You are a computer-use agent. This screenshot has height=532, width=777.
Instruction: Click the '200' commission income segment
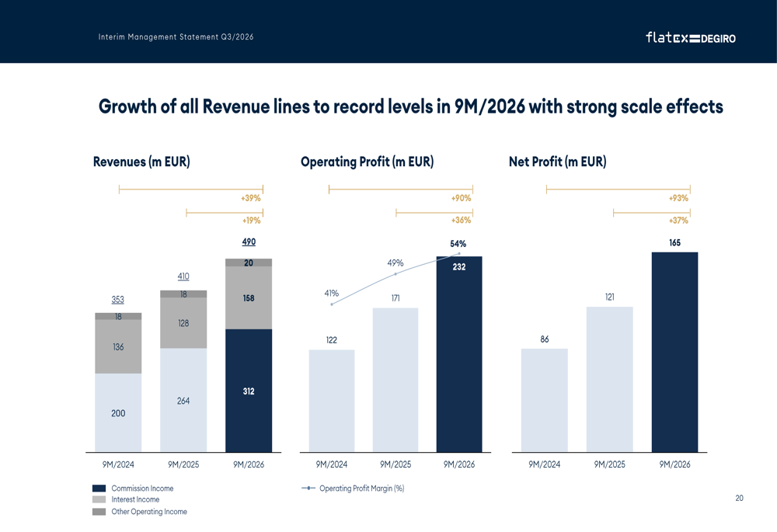click(x=118, y=413)
